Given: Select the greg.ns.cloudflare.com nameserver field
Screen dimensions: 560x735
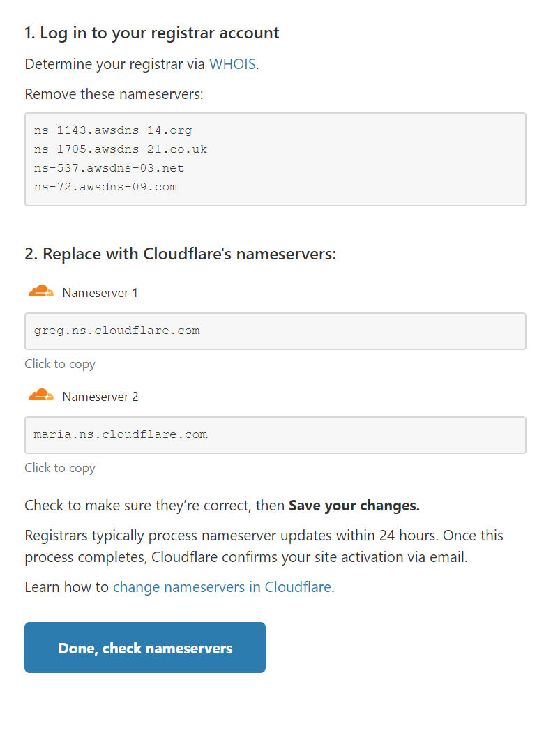Looking at the screenshot, I should (x=275, y=331).
